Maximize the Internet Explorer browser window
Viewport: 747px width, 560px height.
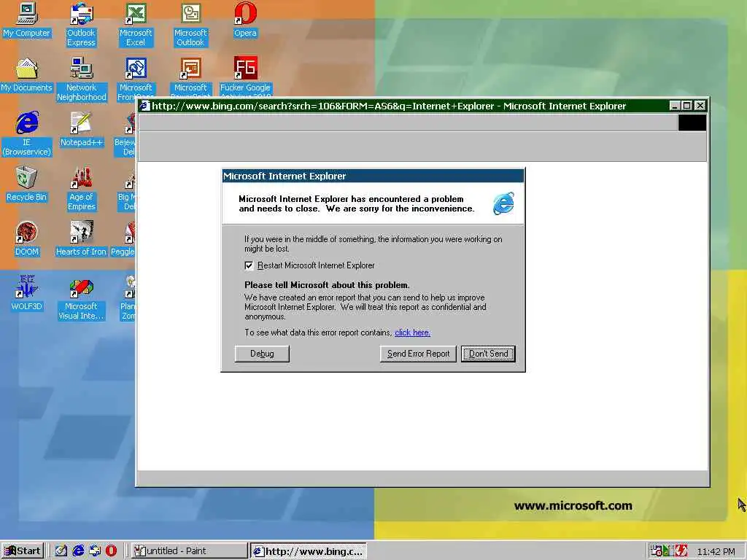pos(686,106)
